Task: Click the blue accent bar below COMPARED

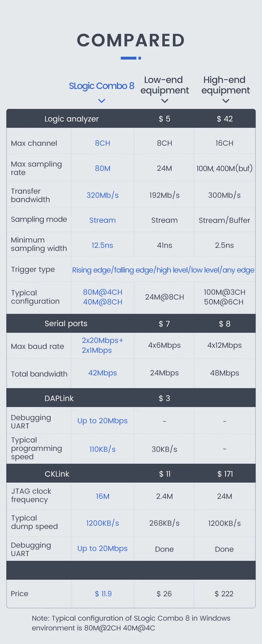Action: (131, 58)
